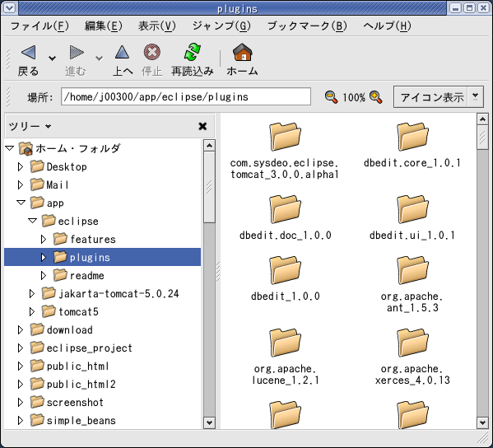
Task: Close the ツリー side pane
Action: tap(202, 126)
